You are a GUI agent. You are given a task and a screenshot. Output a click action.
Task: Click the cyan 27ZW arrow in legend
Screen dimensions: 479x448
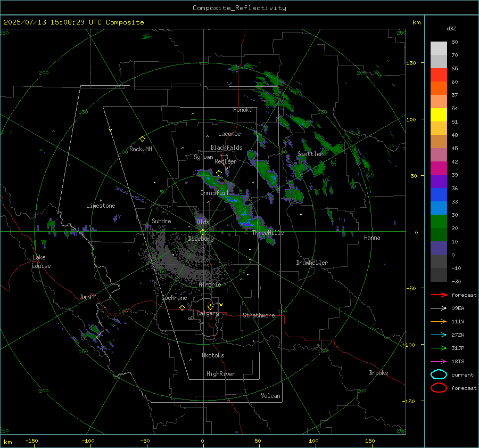[x=439, y=335]
